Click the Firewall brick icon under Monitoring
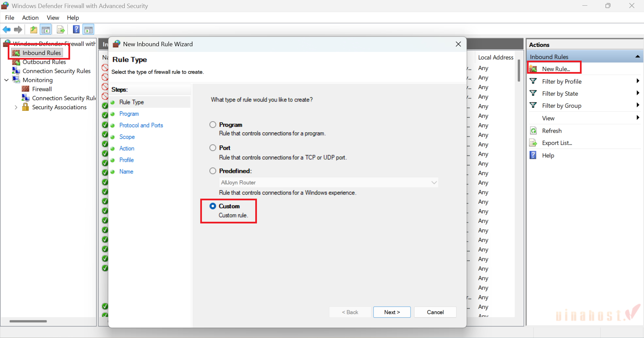 (25, 89)
